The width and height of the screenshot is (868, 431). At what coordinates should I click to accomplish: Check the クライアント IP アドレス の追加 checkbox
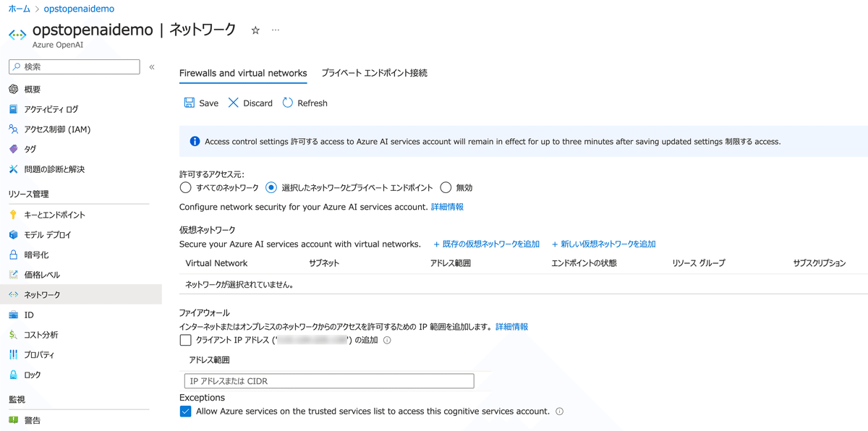[x=185, y=340]
